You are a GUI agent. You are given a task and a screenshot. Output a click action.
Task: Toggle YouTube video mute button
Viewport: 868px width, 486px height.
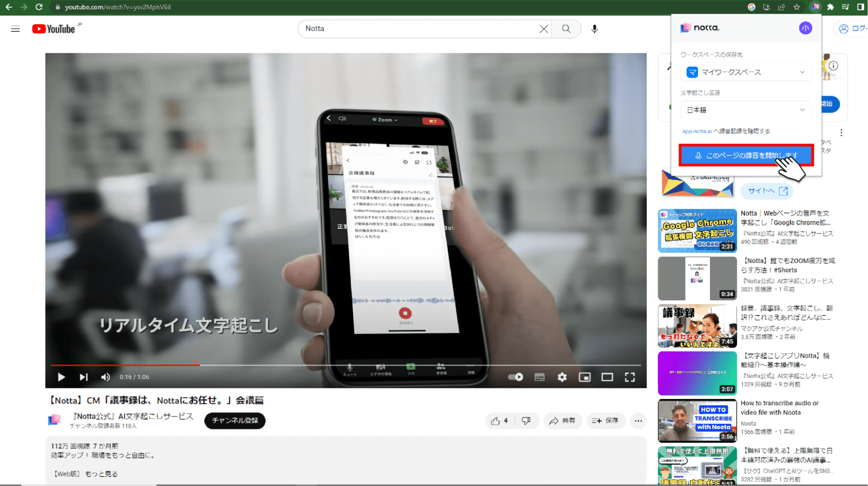(x=106, y=376)
